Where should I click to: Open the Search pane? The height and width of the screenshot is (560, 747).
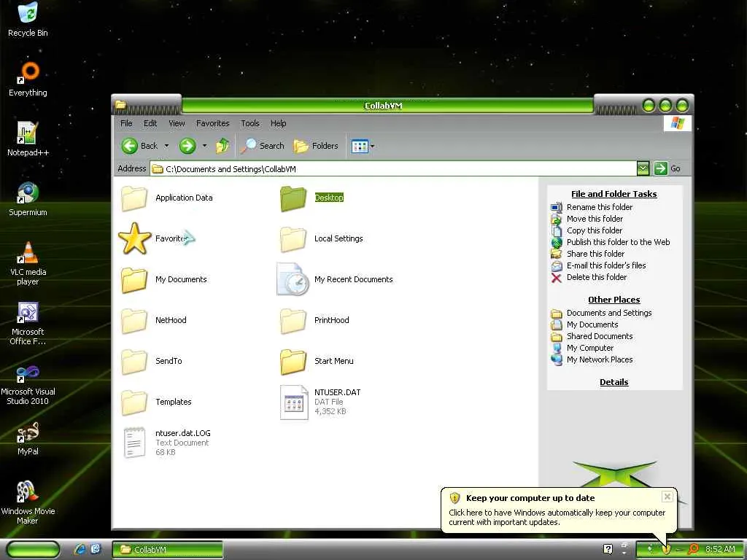(262, 146)
